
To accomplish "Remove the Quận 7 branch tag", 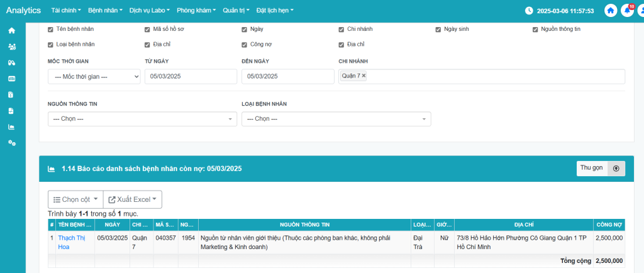I will [x=364, y=75].
